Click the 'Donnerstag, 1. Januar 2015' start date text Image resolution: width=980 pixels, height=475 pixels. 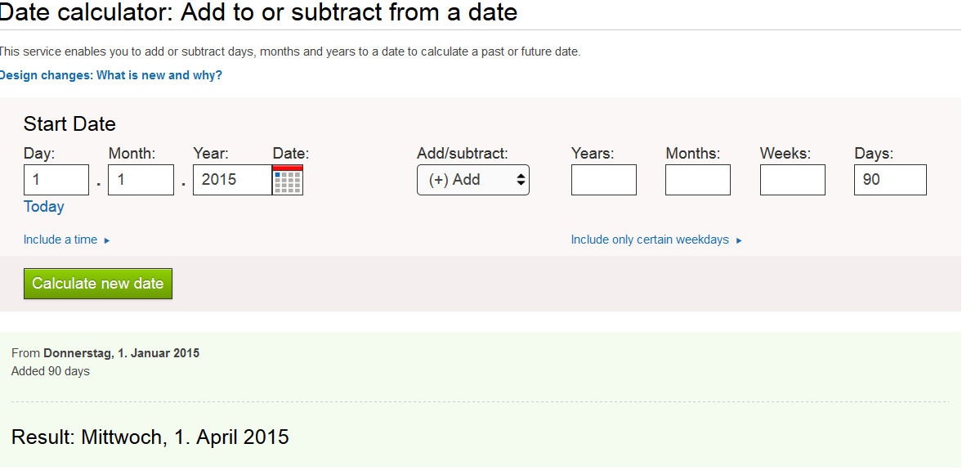122,353
